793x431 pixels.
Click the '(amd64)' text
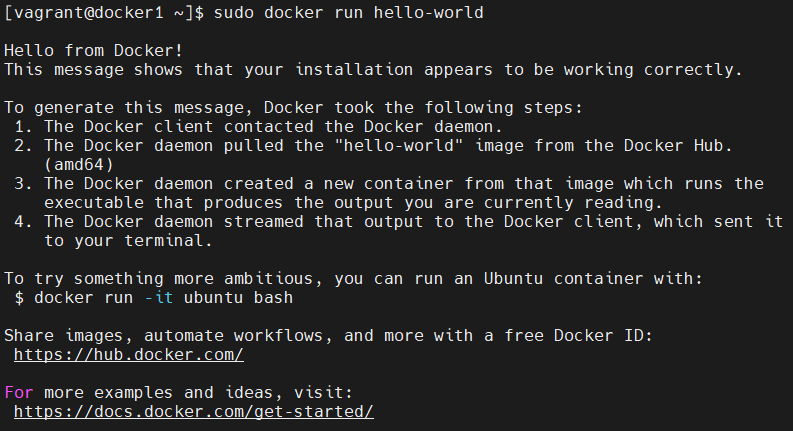(79, 164)
